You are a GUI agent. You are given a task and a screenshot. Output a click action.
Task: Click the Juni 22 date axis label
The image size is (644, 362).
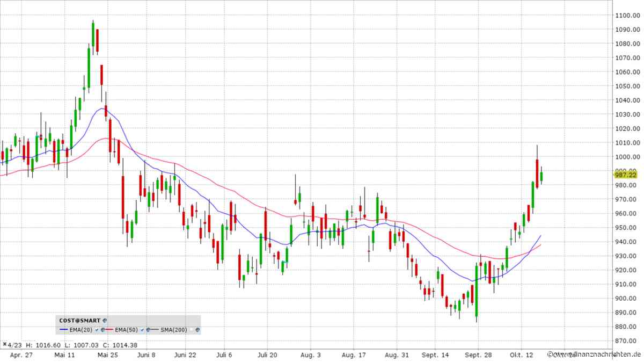point(184,355)
